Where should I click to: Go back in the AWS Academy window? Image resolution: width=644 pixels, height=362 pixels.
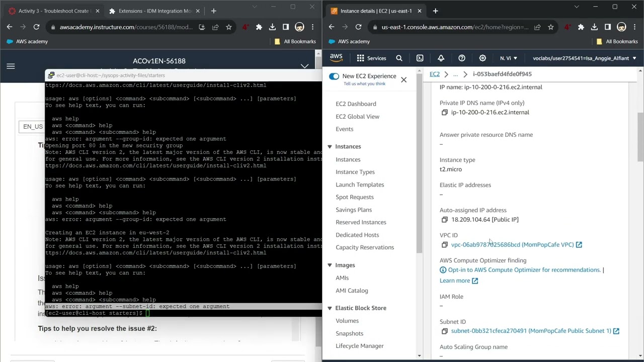point(9,27)
